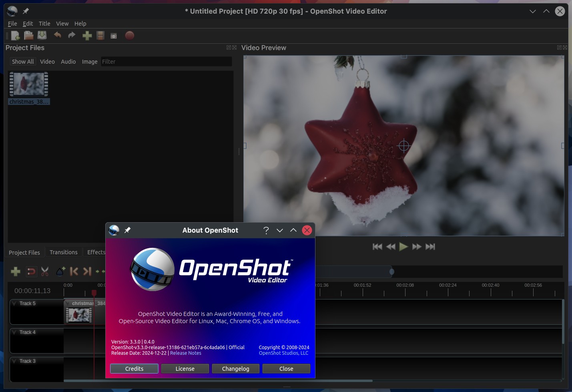Screen dimensions: 572x392
Task: Click the Filter text field
Action: (166, 62)
